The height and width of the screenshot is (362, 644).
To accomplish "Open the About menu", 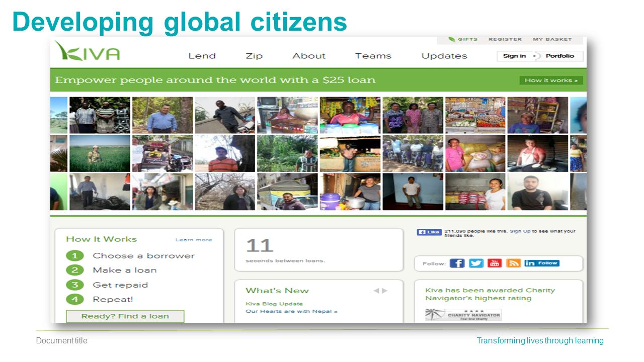I will [309, 56].
